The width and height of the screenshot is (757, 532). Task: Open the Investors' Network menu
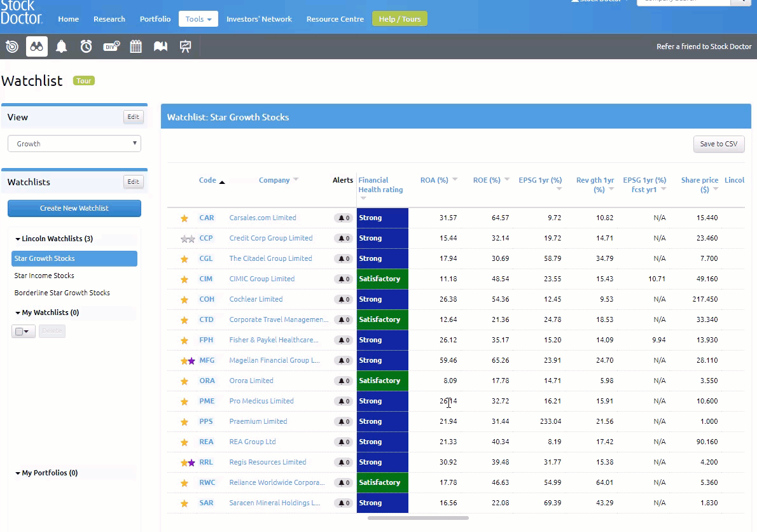click(260, 19)
